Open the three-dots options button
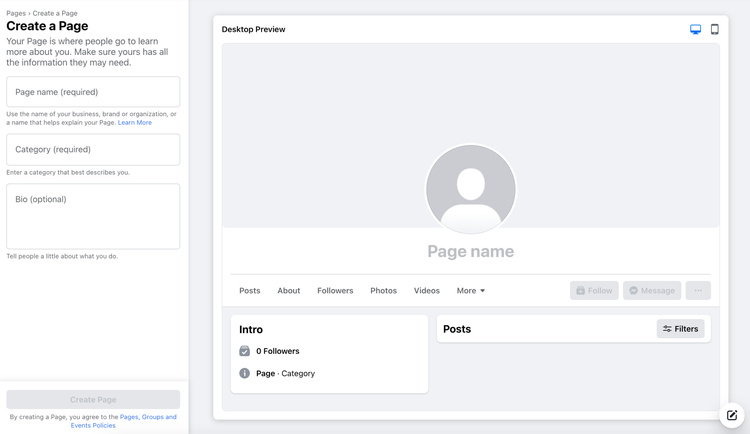 (x=698, y=290)
